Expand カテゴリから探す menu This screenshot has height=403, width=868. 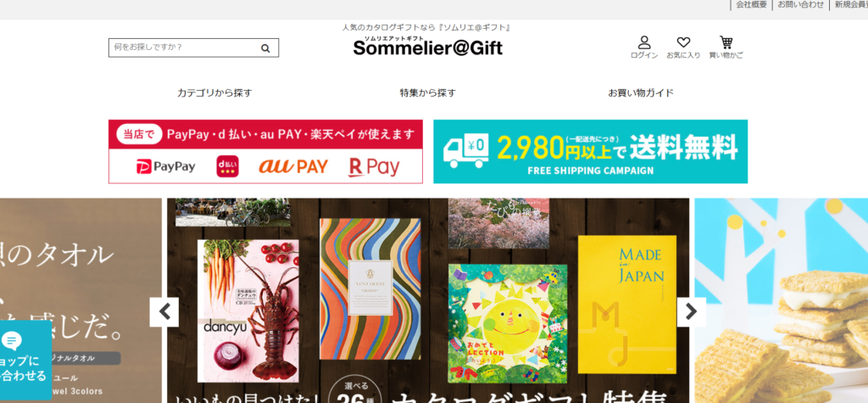tap(214, 93)
